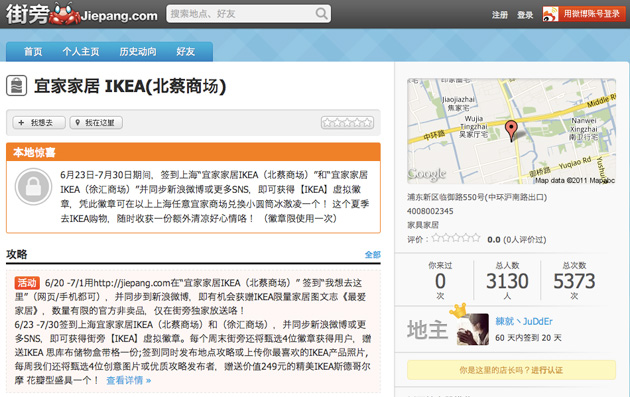Click username 練就丶JuDdEr
The height and width of the screenshot is (397, 630).
coord(524,321)
